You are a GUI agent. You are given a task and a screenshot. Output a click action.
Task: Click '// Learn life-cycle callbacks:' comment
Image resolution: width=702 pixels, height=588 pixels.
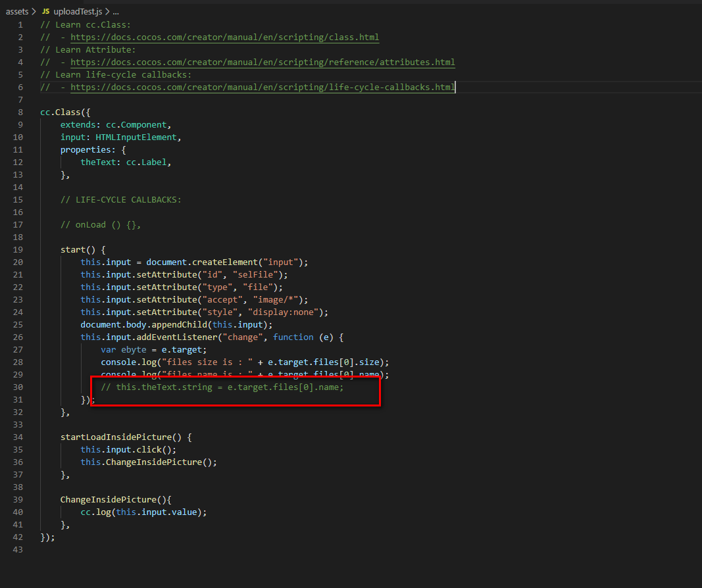tap(116, 75)
